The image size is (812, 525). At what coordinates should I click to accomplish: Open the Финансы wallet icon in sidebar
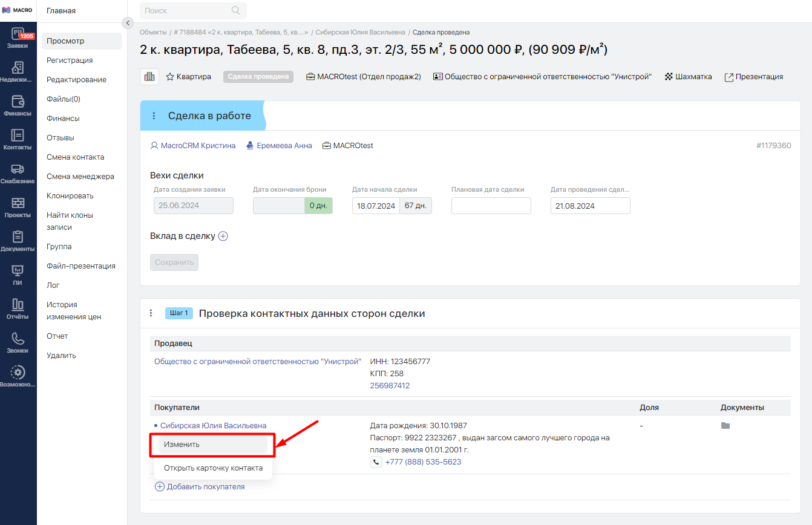tap(18, 105)
